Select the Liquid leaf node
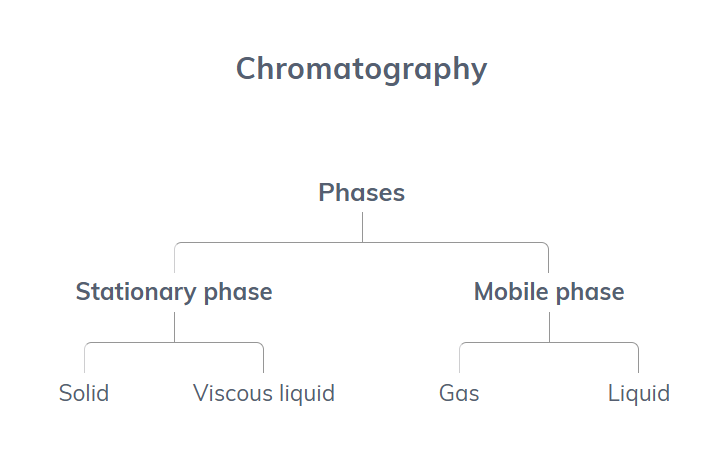This screenshot has height=451, width=718. (638, 394)
